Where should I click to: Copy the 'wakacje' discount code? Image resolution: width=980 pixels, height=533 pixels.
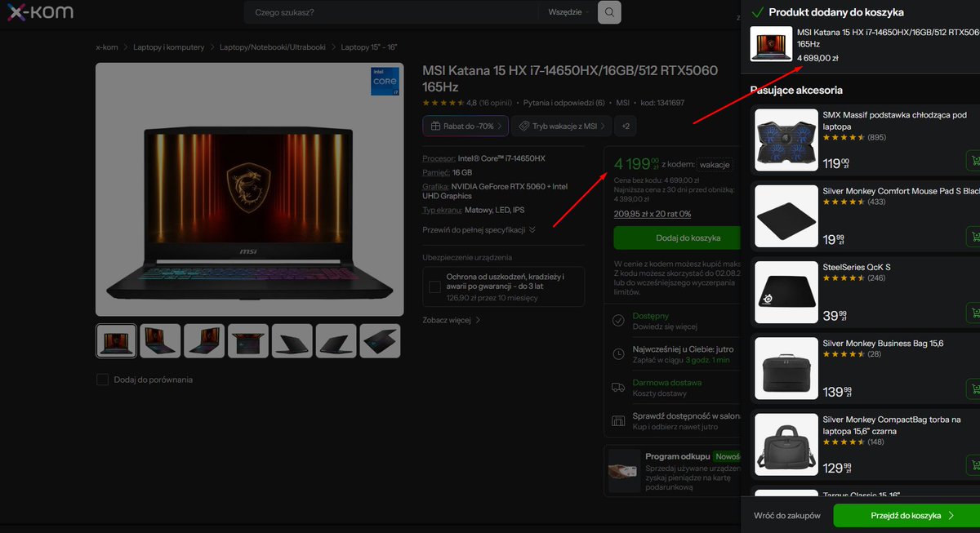[x=715, y=164]
